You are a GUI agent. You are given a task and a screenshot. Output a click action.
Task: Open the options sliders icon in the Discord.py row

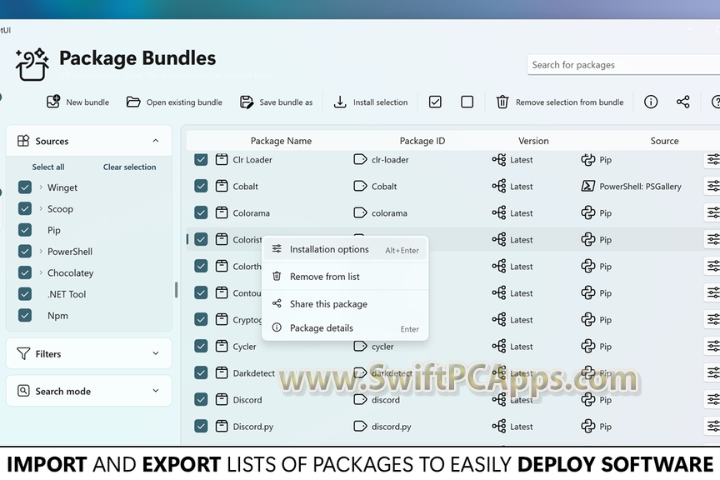[x=713, y=426]
